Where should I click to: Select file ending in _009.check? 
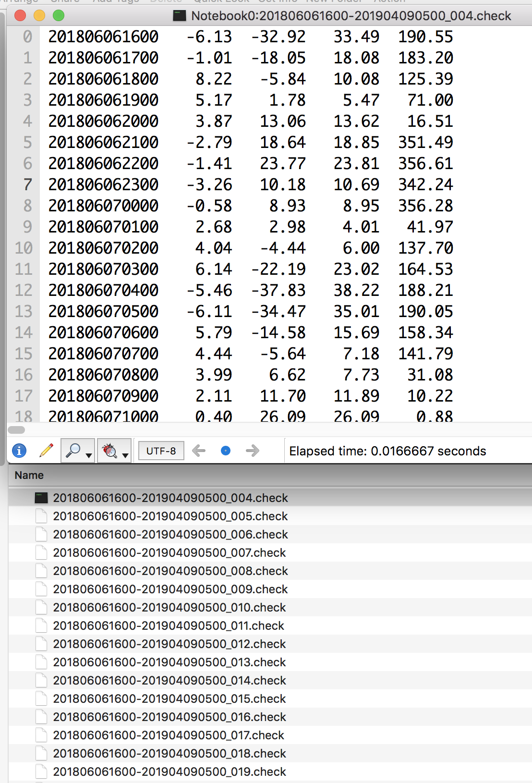coord(170,589)
